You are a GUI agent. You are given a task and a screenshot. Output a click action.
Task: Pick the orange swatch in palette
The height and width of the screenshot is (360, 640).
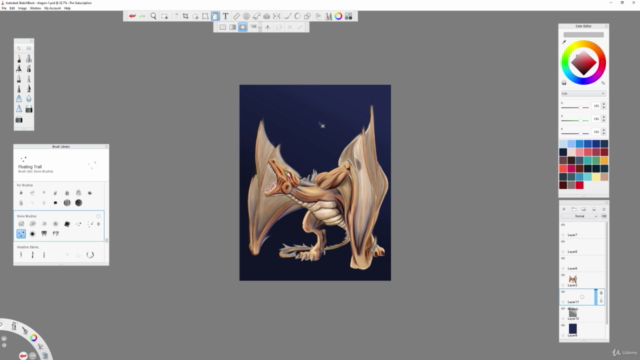(604, 160)
